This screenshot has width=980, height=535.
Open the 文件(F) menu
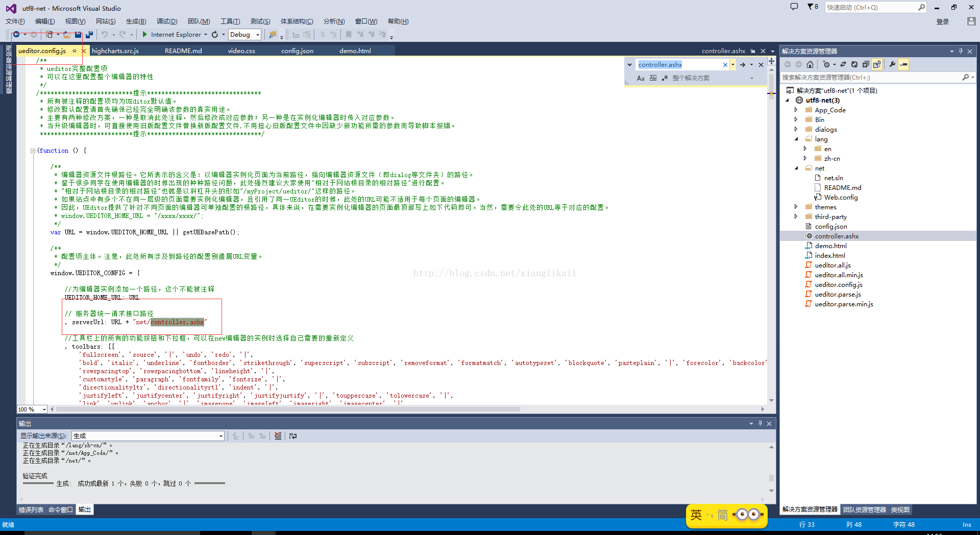15,21
